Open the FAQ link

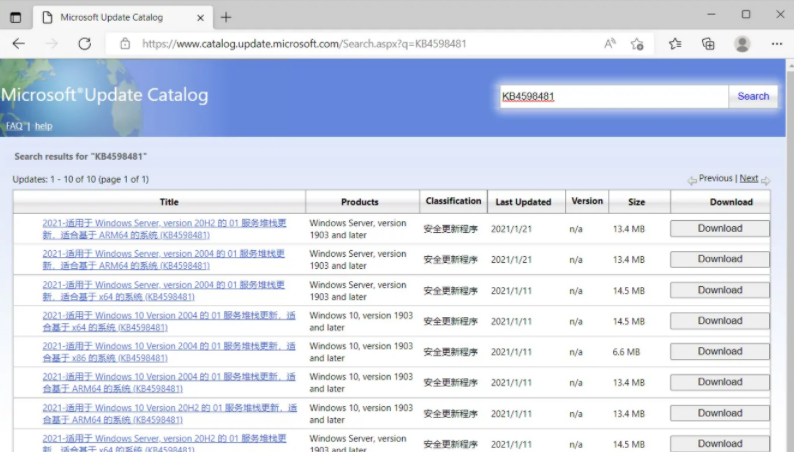coord(14,126)
